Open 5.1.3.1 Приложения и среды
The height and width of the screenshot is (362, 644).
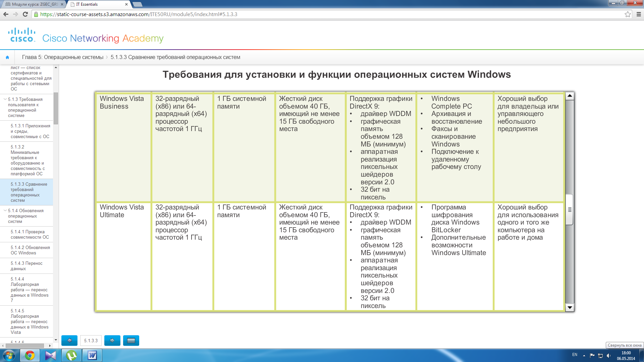[x=30, y=131]
